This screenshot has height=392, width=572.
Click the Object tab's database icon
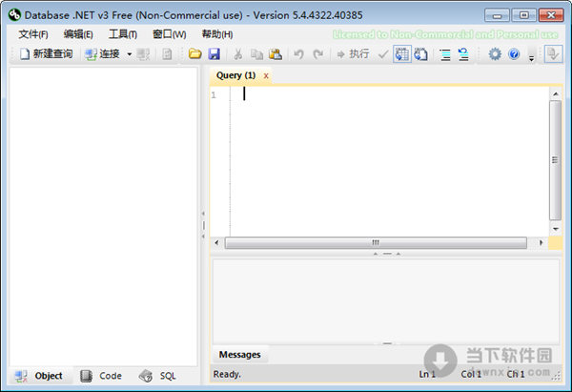21,376
